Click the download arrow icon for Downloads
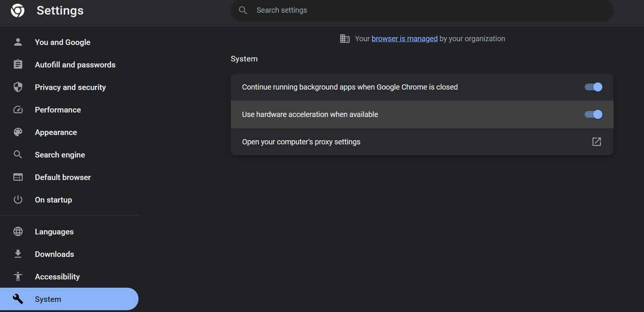This screenshot has height=312, width=644. (18, 254)
